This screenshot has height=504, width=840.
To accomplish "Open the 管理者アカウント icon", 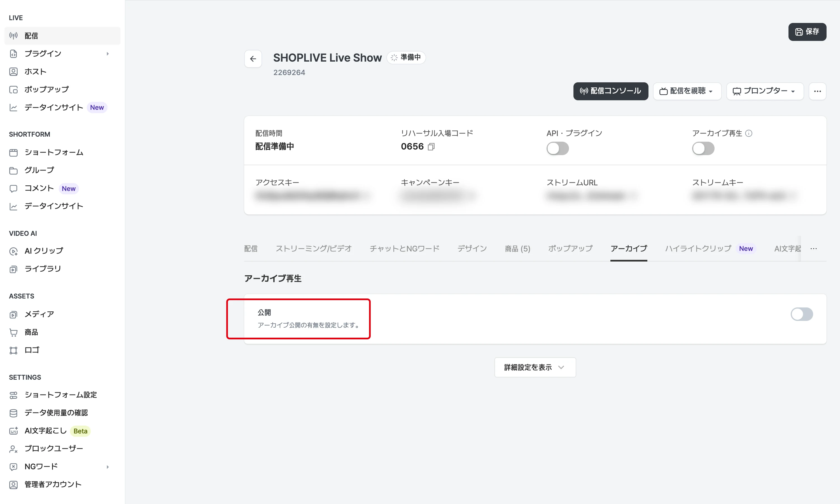I will coord(13,485).
